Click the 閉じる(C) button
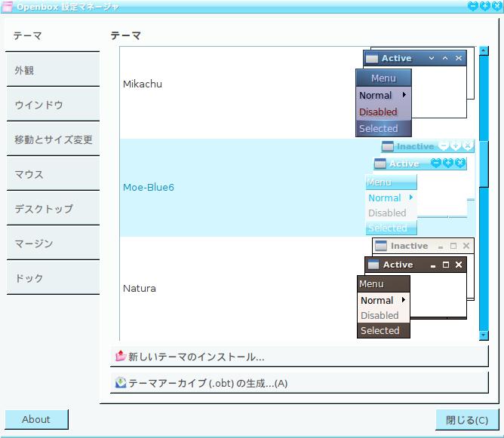Viewport: 504px width, 438px height. coord(467,420)
